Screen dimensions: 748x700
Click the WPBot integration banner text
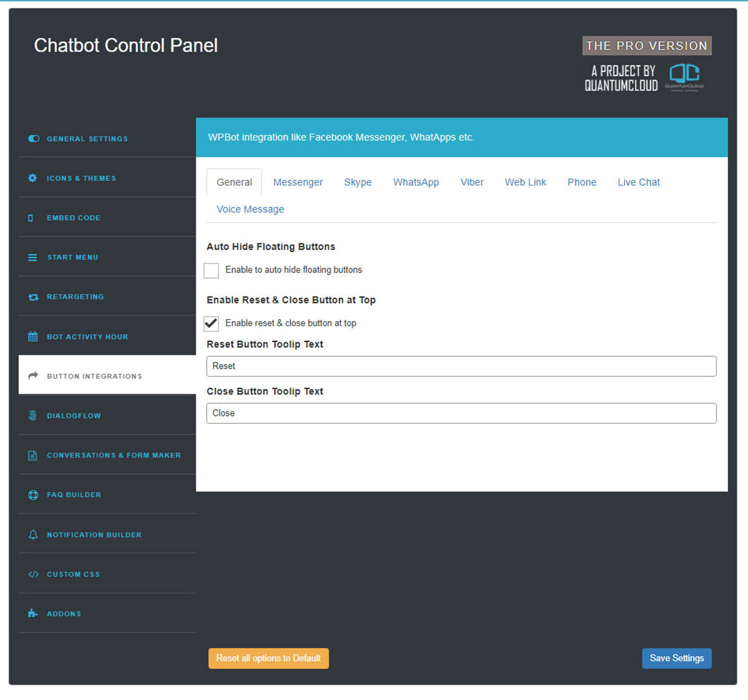pos(341,137)
